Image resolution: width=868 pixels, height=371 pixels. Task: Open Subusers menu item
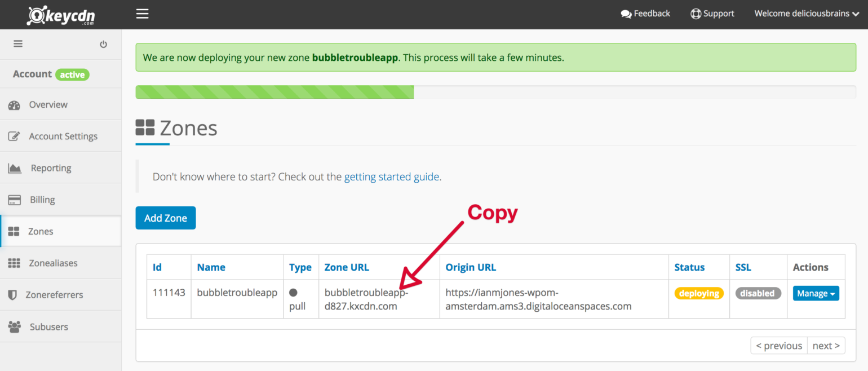click(x=61, y=326)
